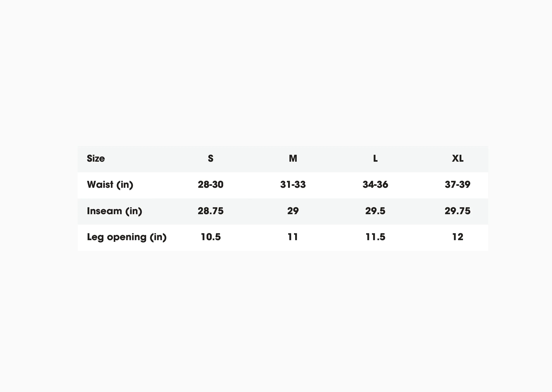Click the Inseam (in) row label
552x392 pixels.
(x=114, y=211)
